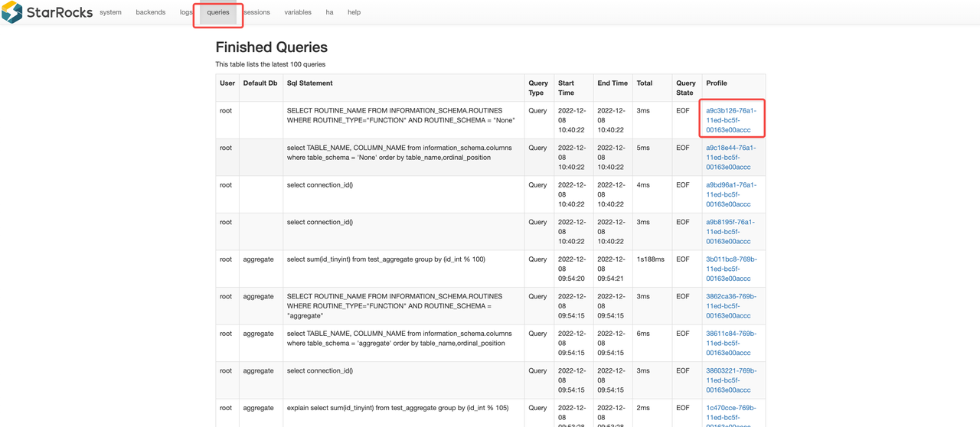Click the Finished Queries heading
The width and height of the screenshot is (980, 427).
pyautogui.click(x=271, y=47)
